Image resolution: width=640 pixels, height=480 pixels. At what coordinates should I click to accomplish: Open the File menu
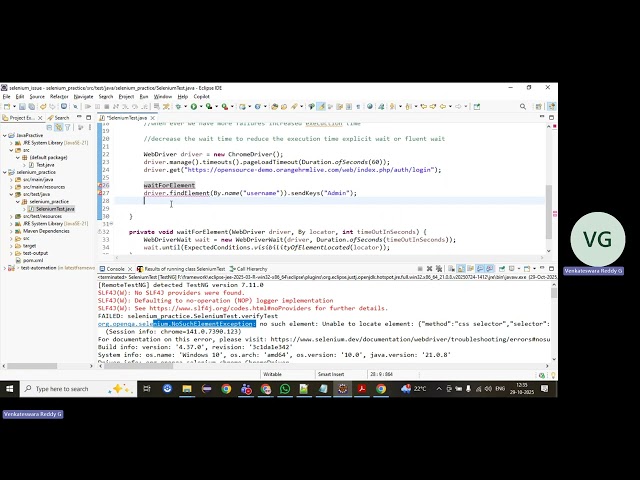[7, 97]
